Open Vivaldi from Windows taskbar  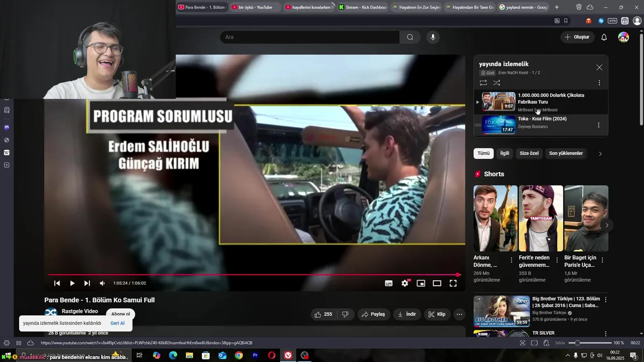point(288,355)
